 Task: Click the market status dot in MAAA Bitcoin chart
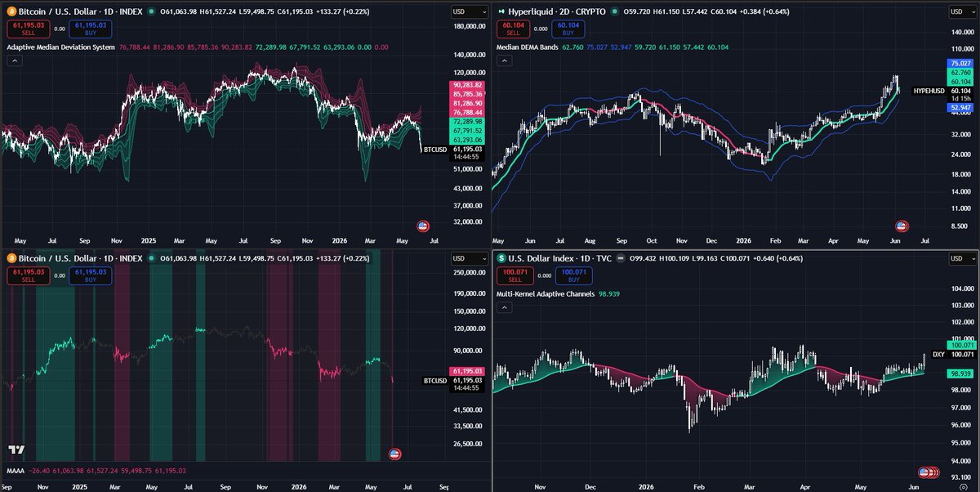click(151, 258)
